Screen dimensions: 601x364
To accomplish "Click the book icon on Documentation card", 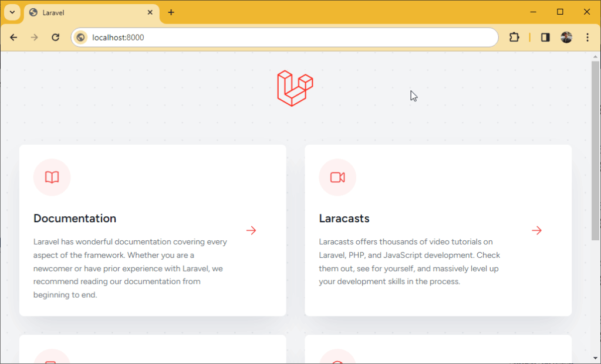I will 52,177.
